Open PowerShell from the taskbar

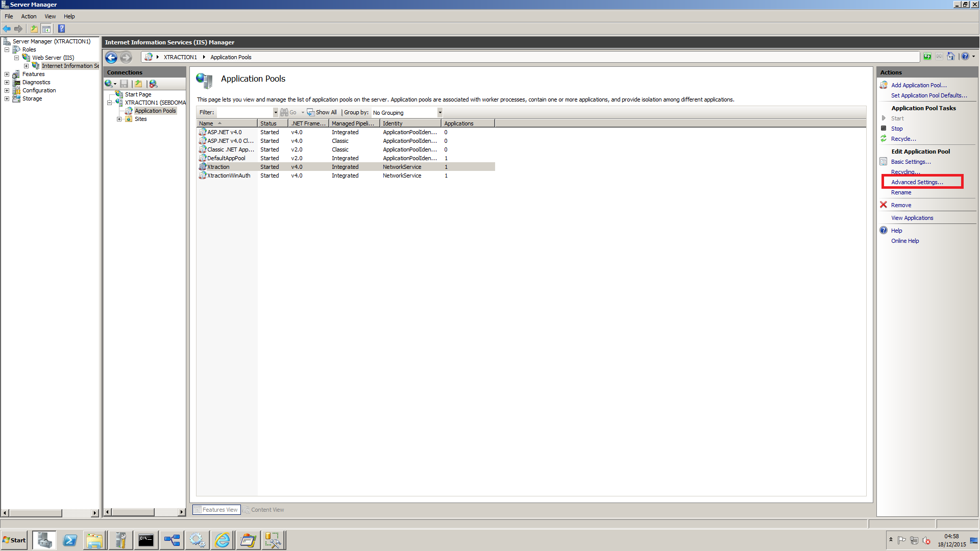pyautogui.click(x=70, y=540)
